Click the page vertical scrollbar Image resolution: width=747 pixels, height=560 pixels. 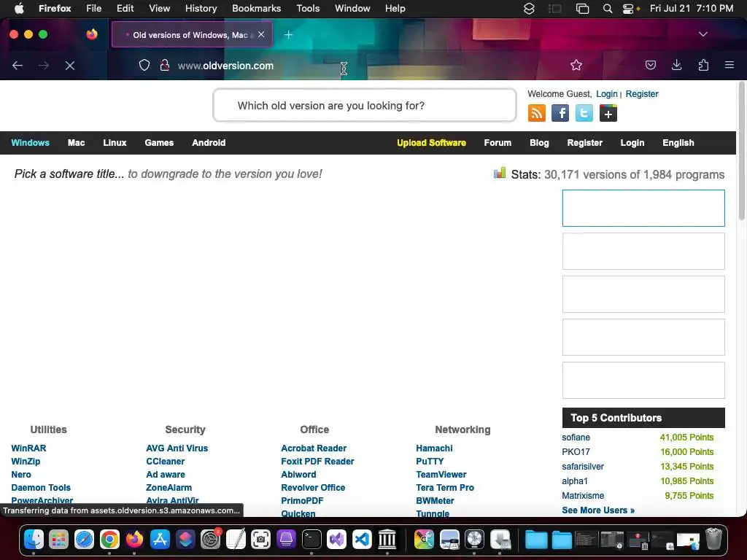741,152
